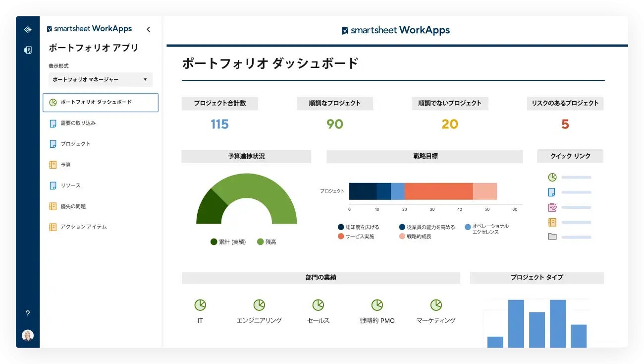Click the 従業員の能力を高める legend swatch
Screen dimensions: 644x364
click(x=402, y=227)
